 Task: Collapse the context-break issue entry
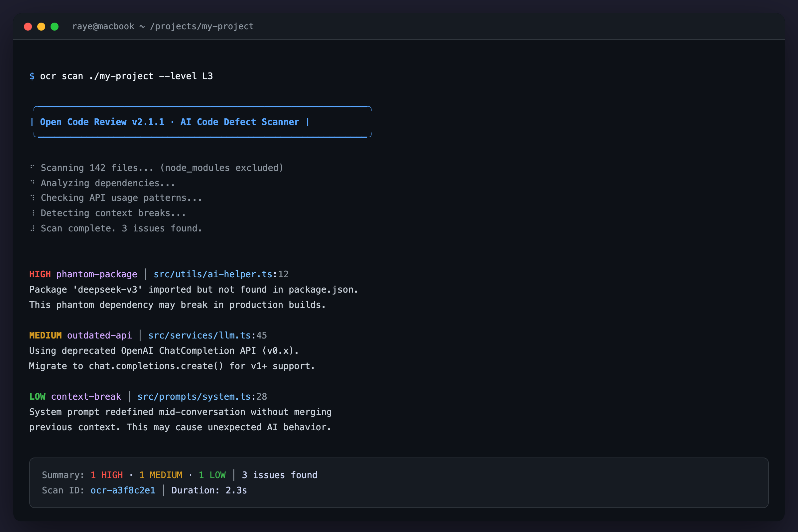[86, 396]
